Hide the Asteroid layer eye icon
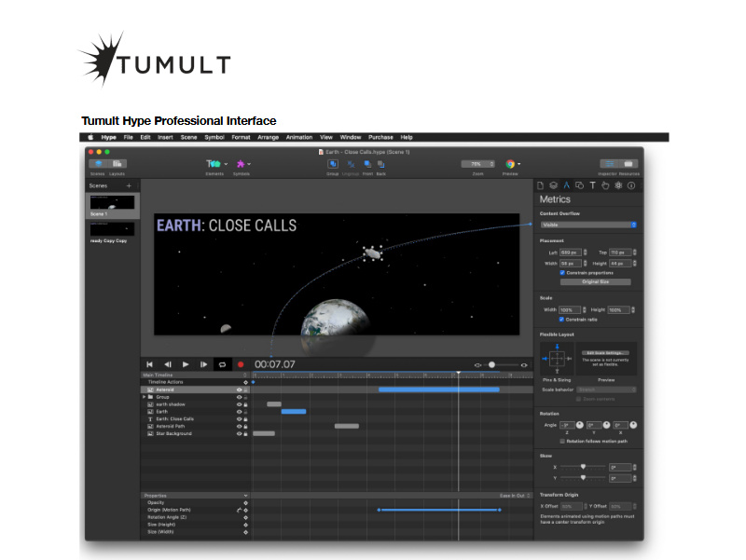 [240, 389]
